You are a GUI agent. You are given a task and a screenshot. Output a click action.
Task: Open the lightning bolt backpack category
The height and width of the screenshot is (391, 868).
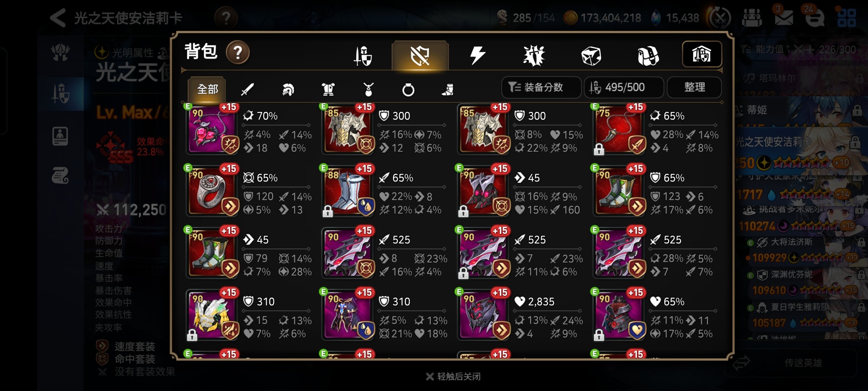coord(477,55)
